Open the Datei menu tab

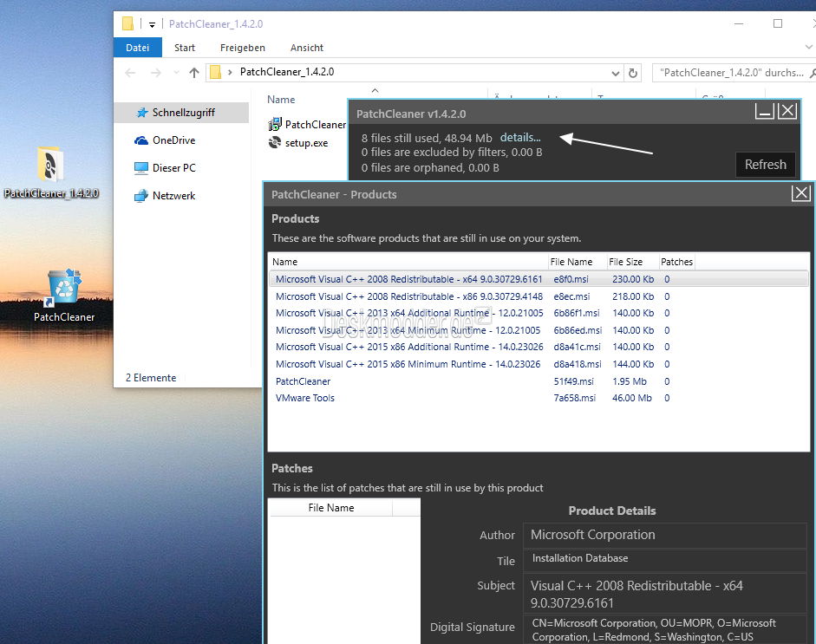point(137,48)
